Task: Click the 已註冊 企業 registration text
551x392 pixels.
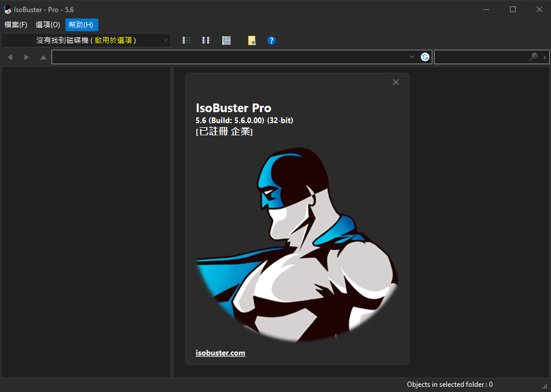Action: click(224, 132)
